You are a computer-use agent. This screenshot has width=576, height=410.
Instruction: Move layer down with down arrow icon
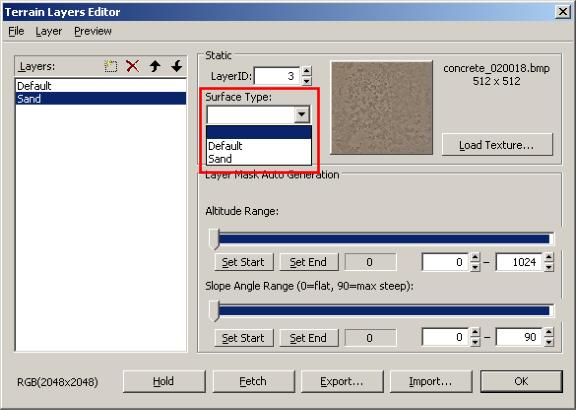pyautogui.click(x=177, y=66)
